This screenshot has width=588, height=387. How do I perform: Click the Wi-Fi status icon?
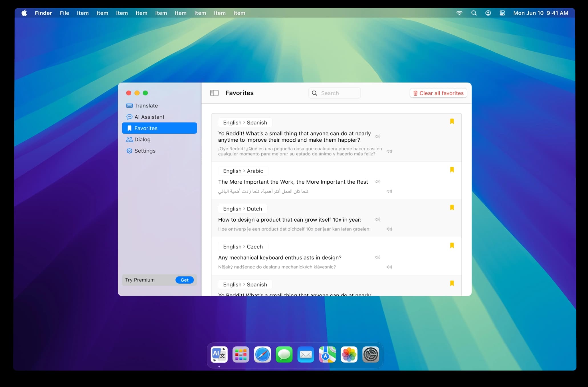[x=459, y=13]
